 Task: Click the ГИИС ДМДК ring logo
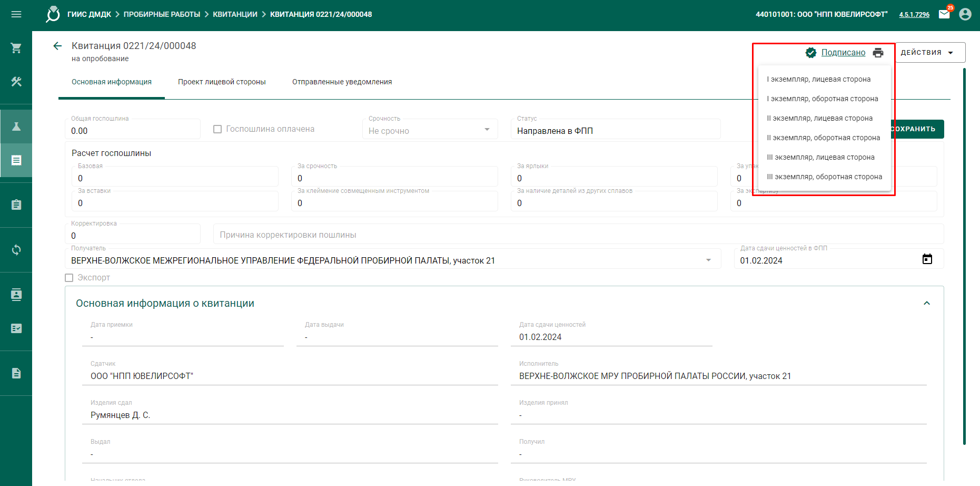pyautogui.click(x=53, y=14)
